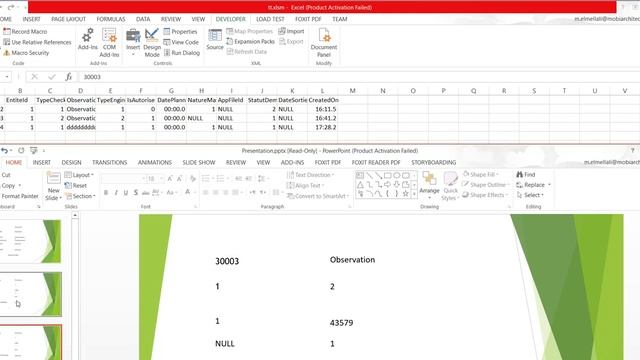640x360 pixels.
Task: Open Excel TEAM tab
Action: coord(340,19)
